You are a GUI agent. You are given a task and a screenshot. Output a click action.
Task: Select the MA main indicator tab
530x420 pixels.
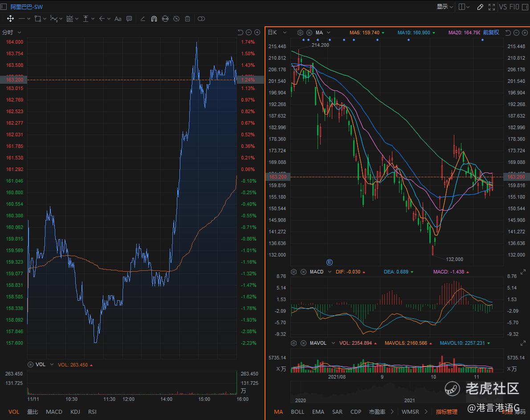tap(278, 412)
